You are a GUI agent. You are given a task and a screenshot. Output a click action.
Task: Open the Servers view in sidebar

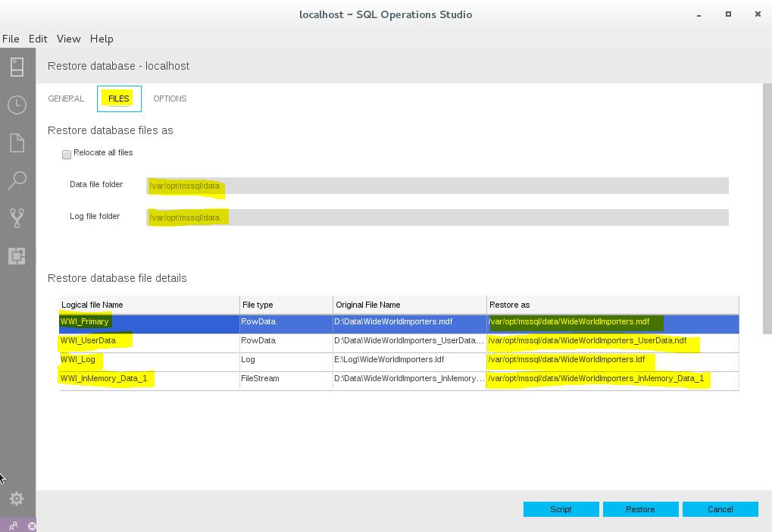[17, 67]
